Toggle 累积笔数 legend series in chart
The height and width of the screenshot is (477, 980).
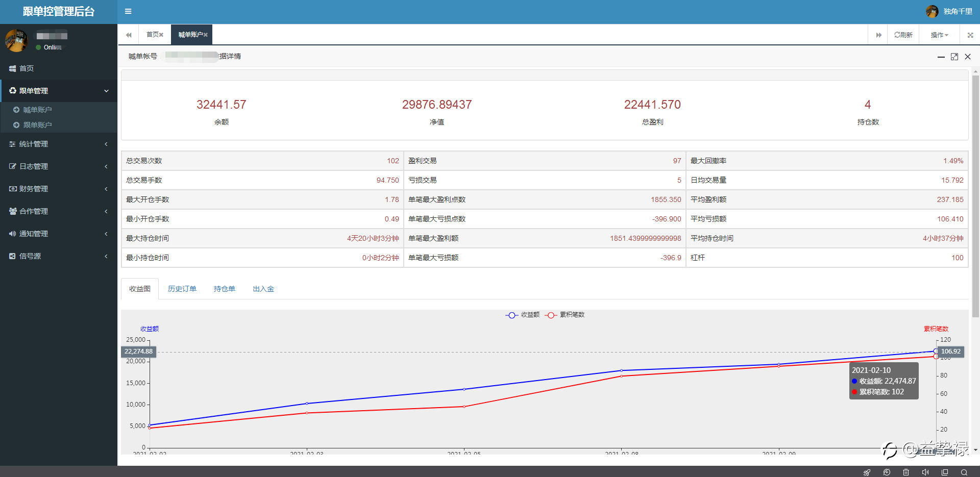(x=565, y=315)
